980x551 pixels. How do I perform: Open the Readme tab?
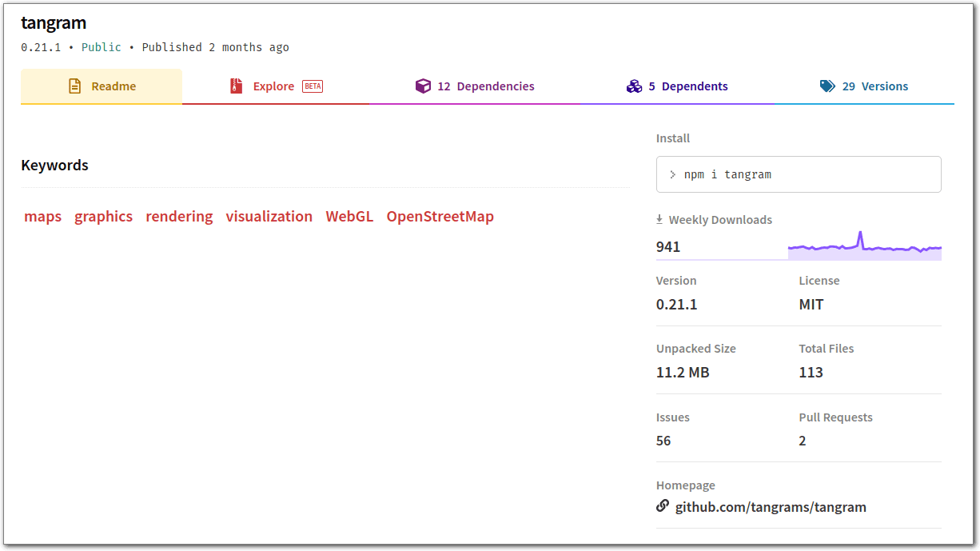pyautogui.click(x=102, y=86)
